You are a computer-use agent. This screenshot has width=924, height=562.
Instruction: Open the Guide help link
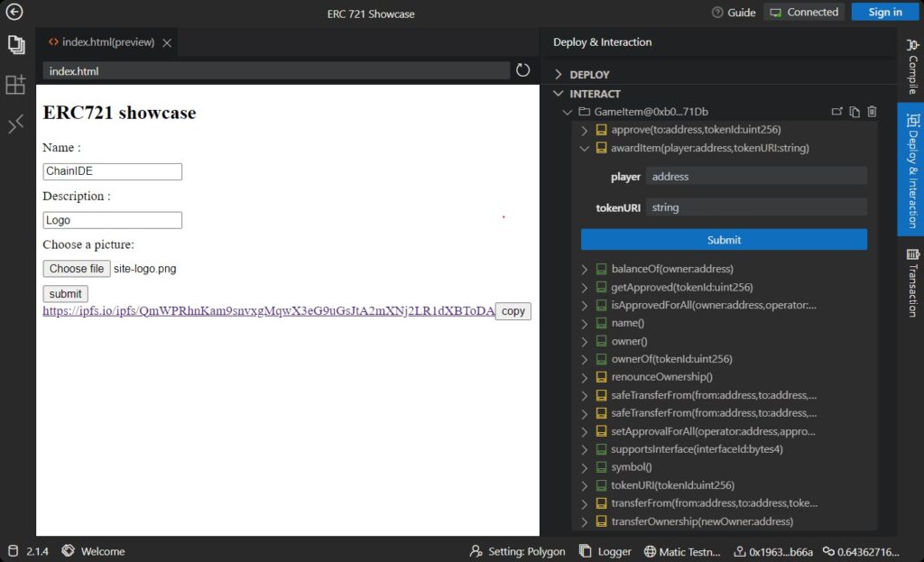(x=734, y=13)
